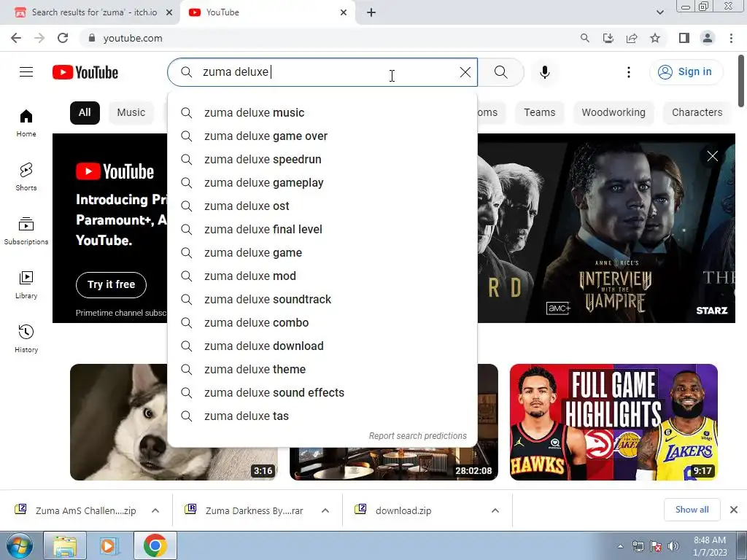Open Chrome profile avatar
747x560 pixels.
[x=708, y=38]
